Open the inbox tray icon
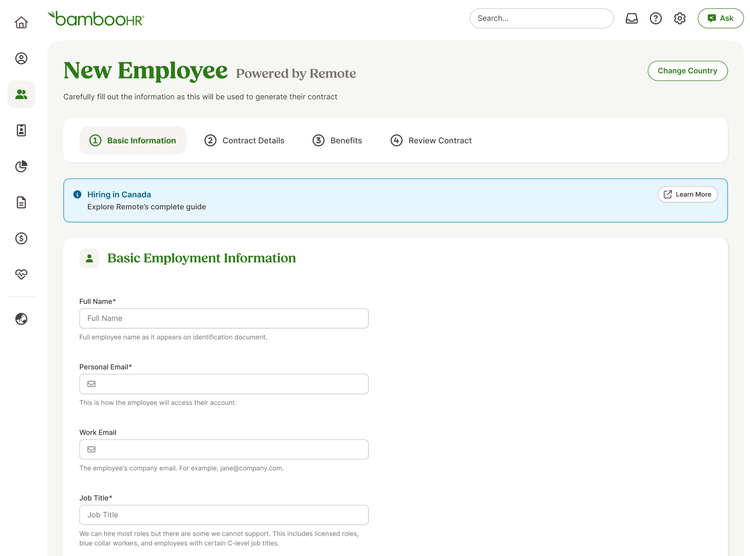 pos(631,18)
